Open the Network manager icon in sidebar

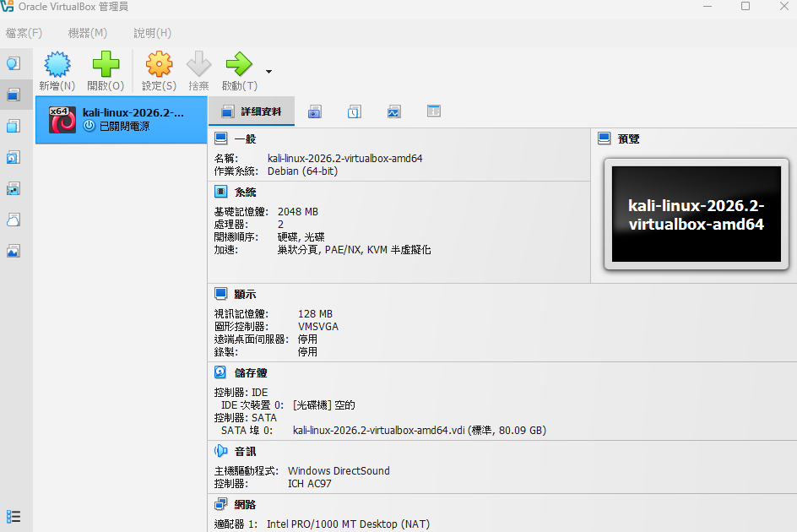14,189
